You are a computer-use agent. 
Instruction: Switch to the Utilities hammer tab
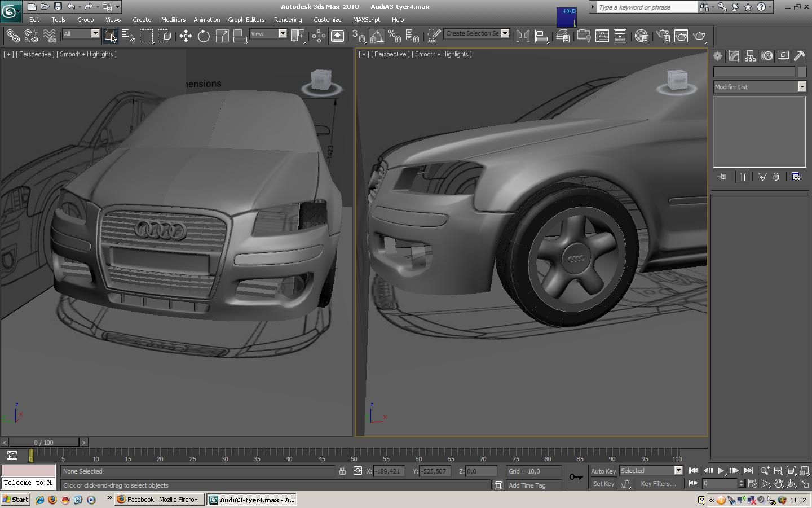pyautogui.click(x=799, y=56)
